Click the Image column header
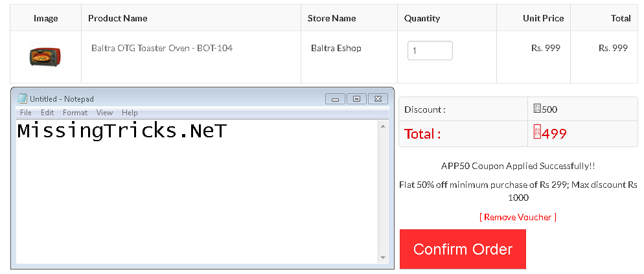The height and width of the screenshot is (274, 644). [x=45, y=18]
